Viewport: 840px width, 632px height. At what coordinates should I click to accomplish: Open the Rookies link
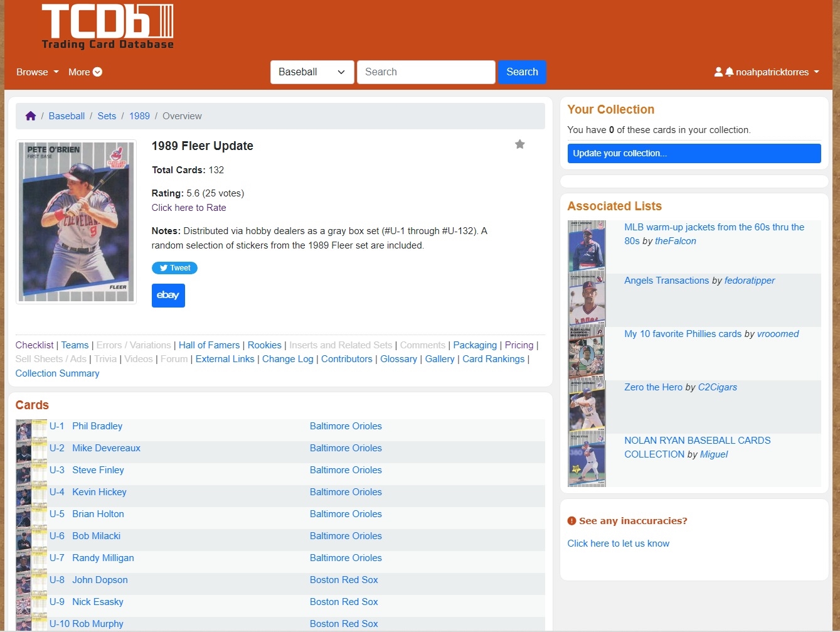[x=264, y=345]
